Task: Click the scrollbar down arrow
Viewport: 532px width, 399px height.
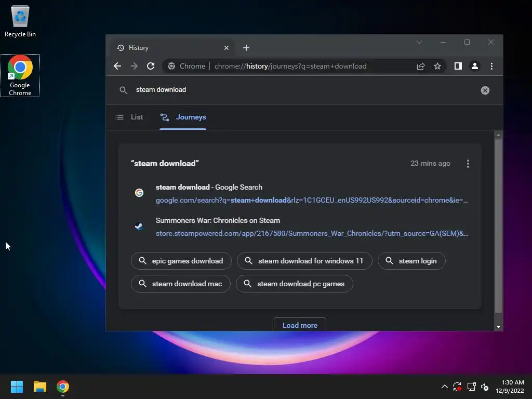Action: tap(498, 327)
